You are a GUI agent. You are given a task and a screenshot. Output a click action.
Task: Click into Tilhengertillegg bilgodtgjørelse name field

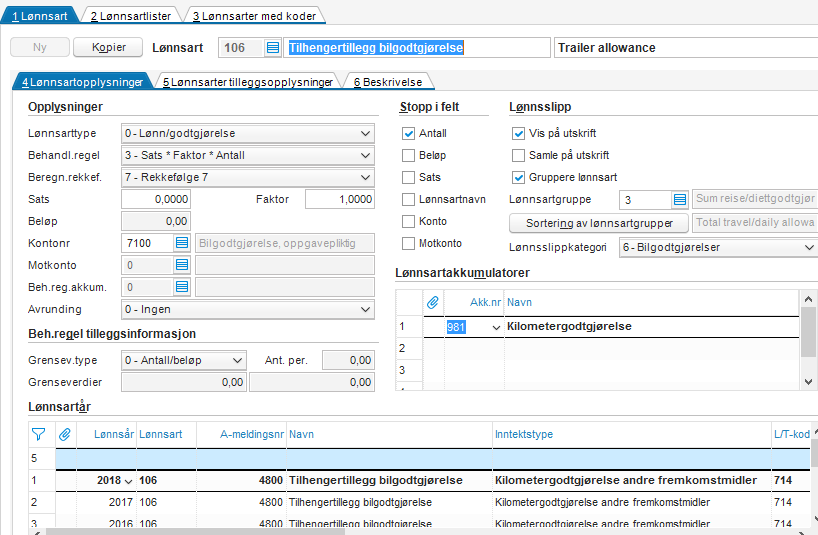[x=417, y=47]
